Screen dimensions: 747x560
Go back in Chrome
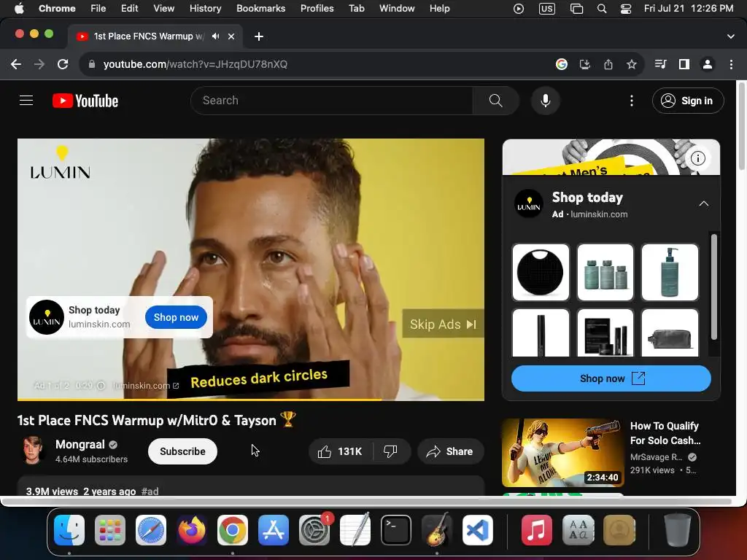tap(16, 64)
